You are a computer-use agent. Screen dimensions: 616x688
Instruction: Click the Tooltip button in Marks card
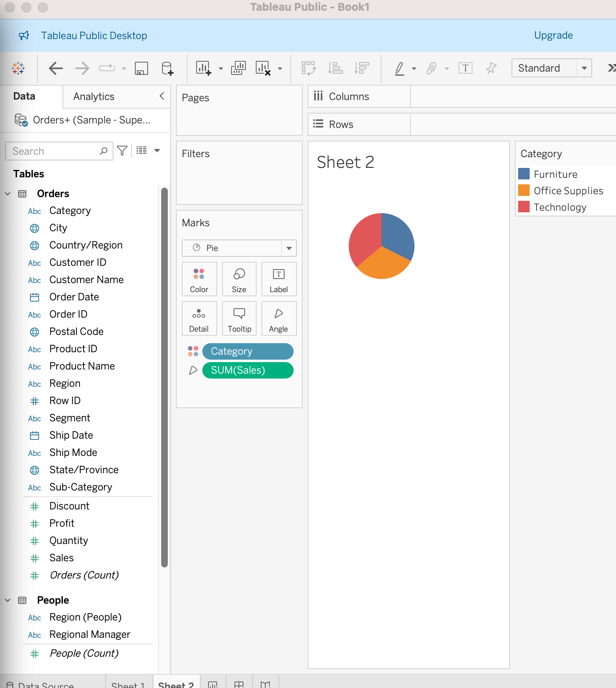[x=239, y=318]
